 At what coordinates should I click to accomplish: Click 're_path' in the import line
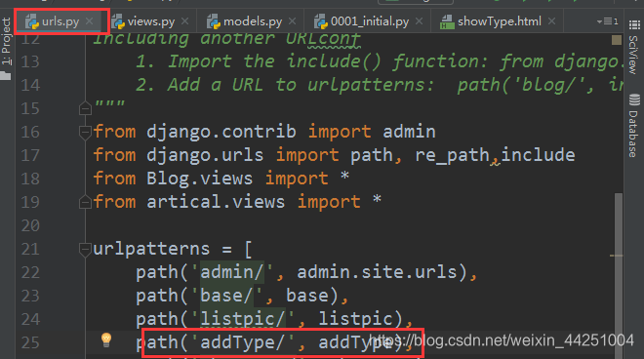tap(452, 156)
